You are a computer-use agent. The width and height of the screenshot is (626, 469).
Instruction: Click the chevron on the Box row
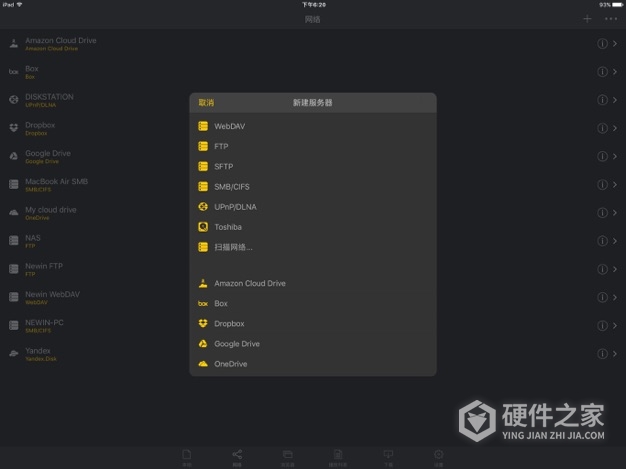click(615, 72)
